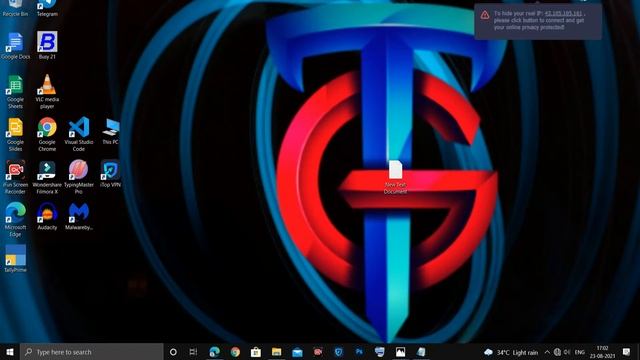Select the Busy 21 desktop icon
Image resolution: width=640 pixels, height=360 pixels.
pyautogui.click(x=47, y=45)
